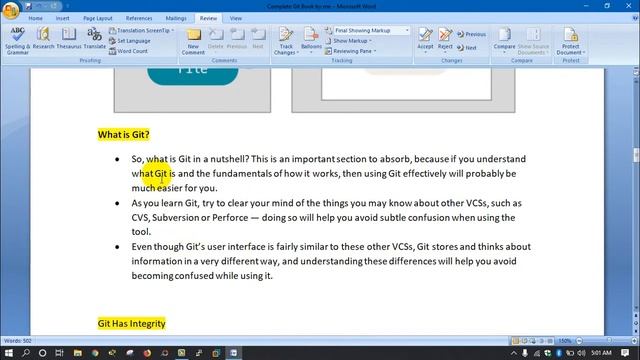
Task: Open the round Office button menu
Action: point(11,10)
